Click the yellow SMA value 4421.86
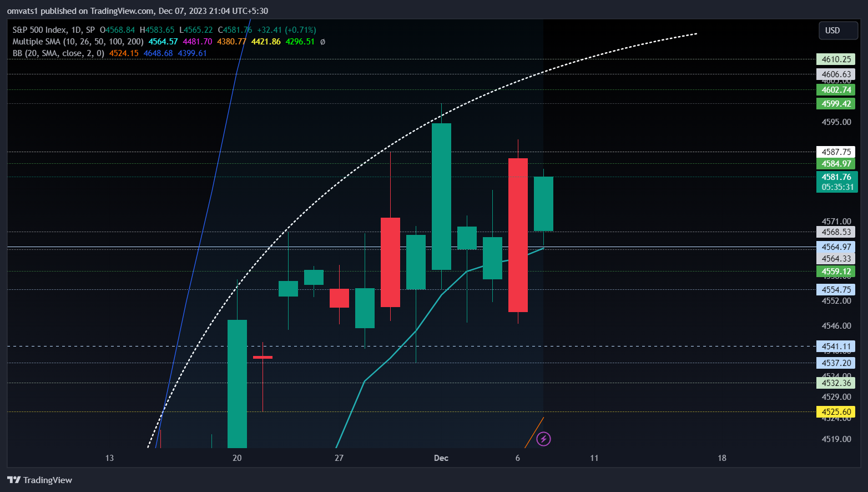Screen dimensions: 868x492 pyautogui.click(x=266, y=42)
